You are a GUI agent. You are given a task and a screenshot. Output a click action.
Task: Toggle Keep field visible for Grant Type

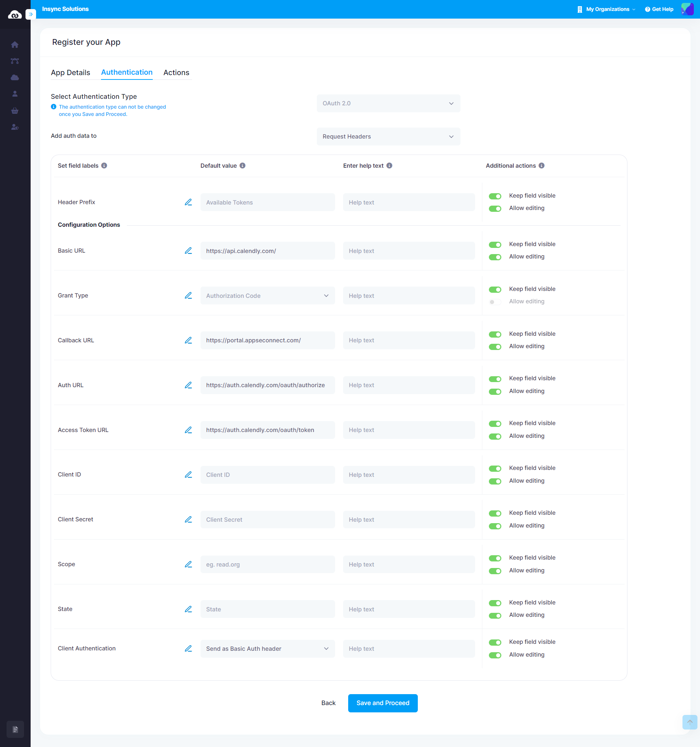tap(495, 289)
